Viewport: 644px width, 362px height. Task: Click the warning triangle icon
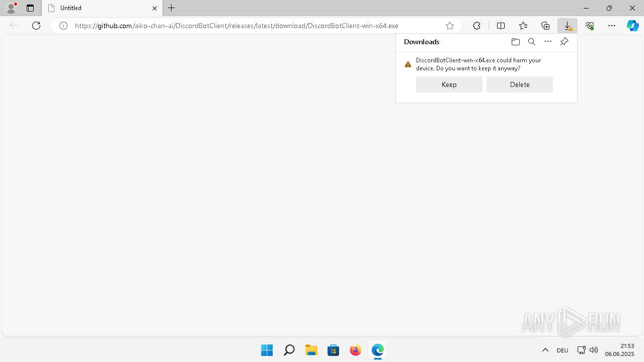(x=408, y=64)
